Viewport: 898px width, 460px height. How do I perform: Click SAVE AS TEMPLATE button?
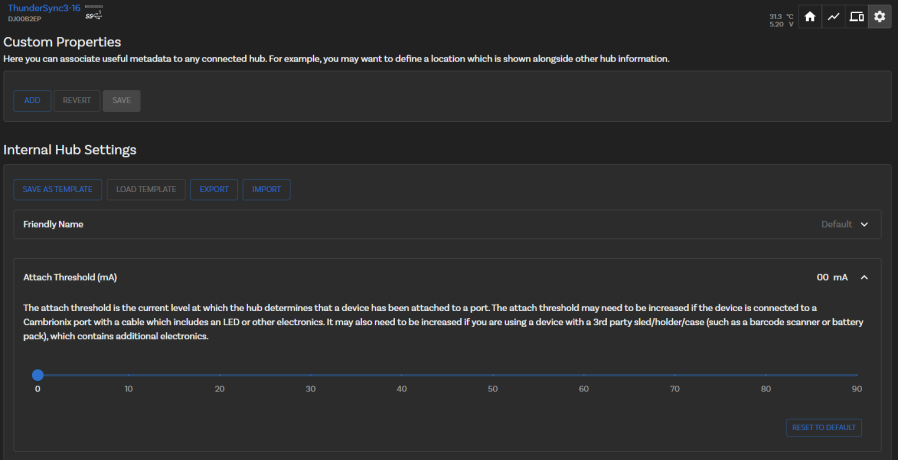pos(57,190)
